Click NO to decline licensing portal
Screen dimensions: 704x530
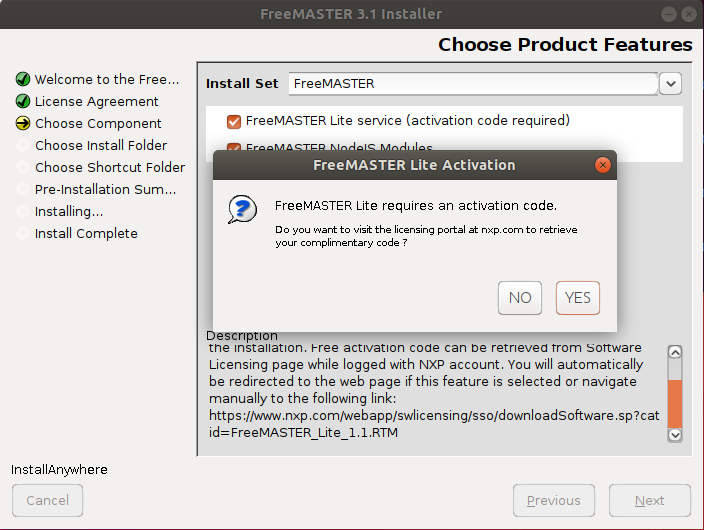(x=520, y=297)
